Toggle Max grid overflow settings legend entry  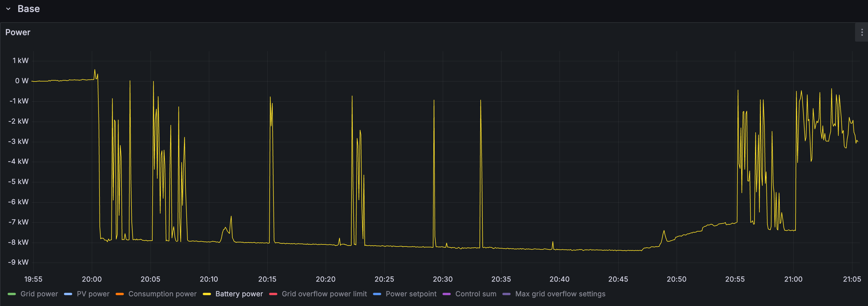[560, 294]
